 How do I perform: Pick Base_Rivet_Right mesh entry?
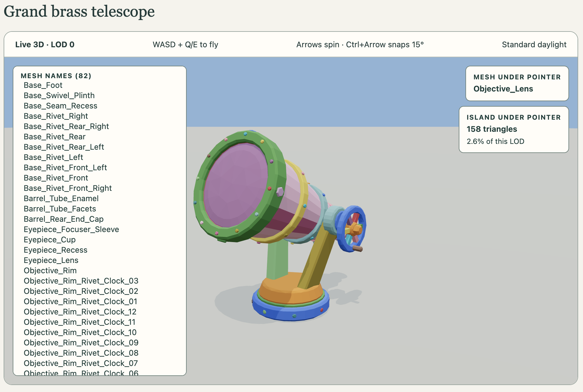tap(56, 116)
